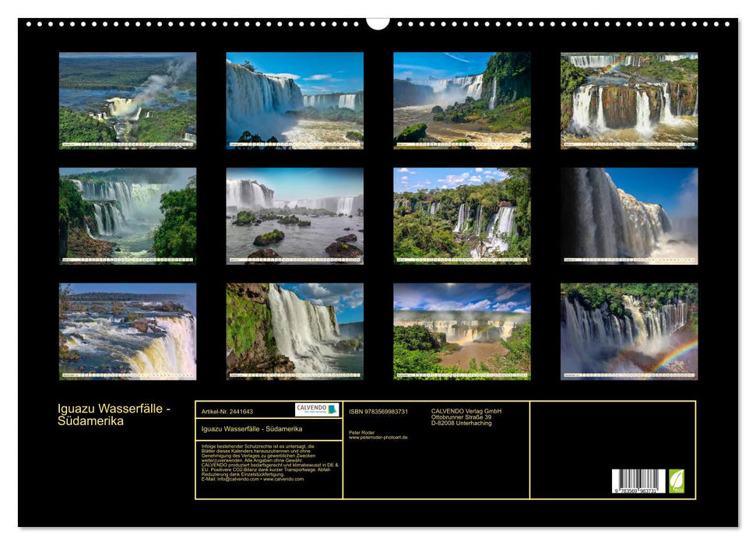Viewport: 756px width, 545px height.
Task: Select the bottom-right rainbow waterfall thumbnail
Action: [629, 332]
